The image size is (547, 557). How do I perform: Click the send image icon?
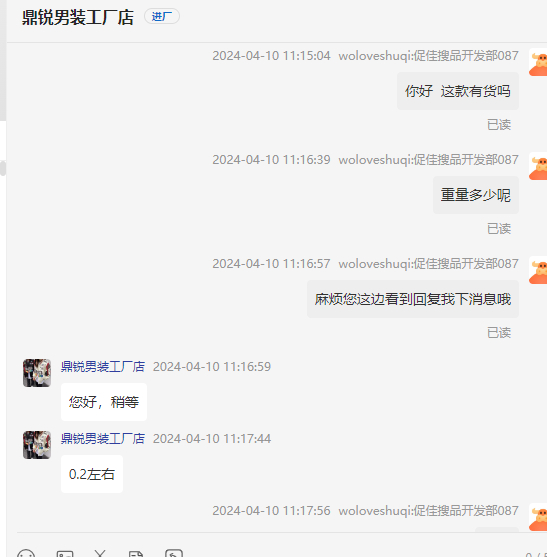pyautogui.click(x=65, y=553)
